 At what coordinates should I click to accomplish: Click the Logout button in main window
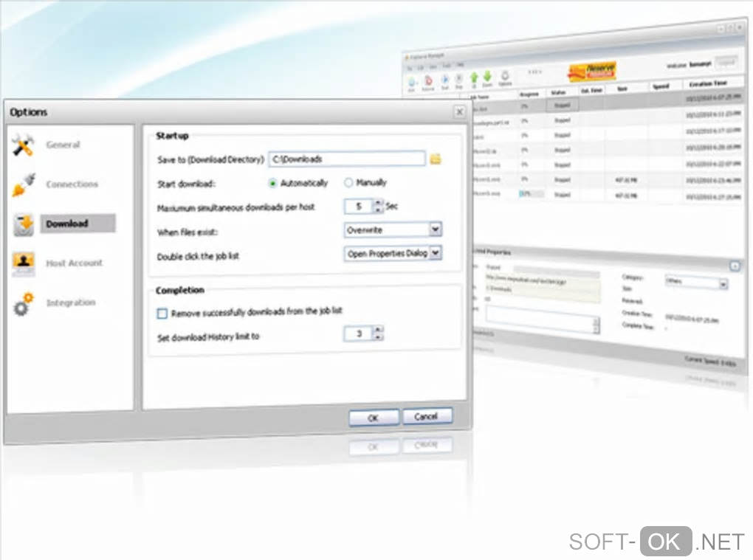[726, 63]
